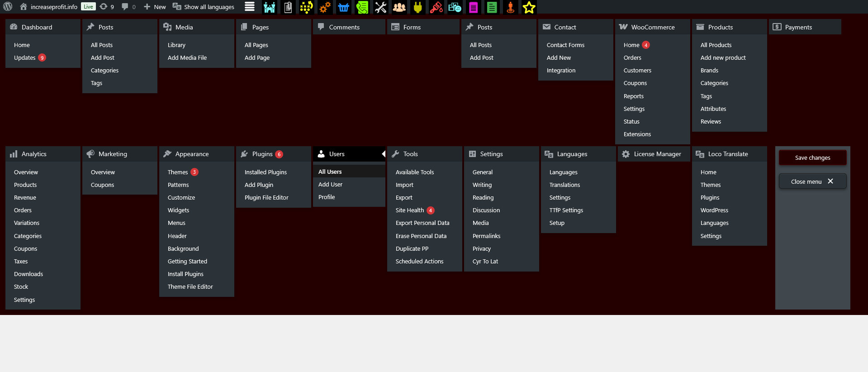Screen dimensions: 868x372
Task: Open Contact Integration link
Action: 561,70
